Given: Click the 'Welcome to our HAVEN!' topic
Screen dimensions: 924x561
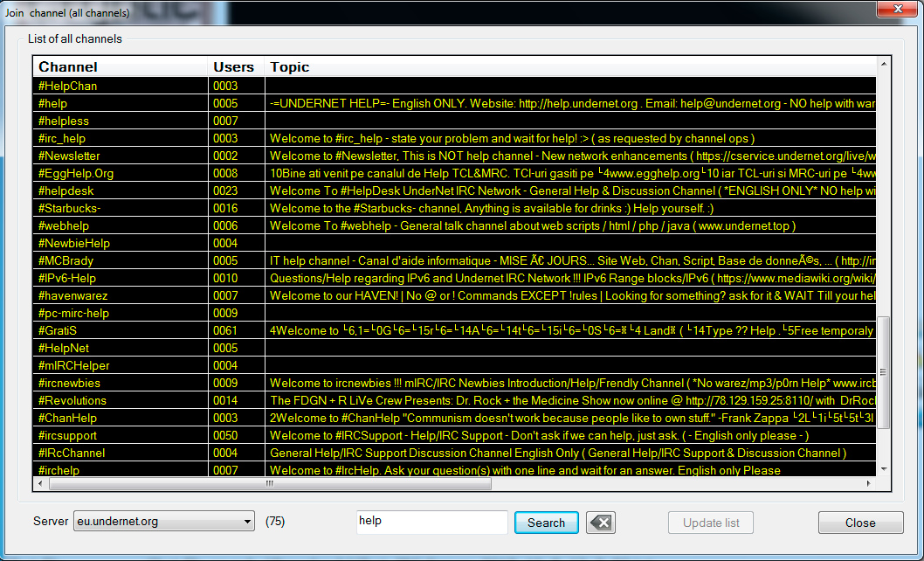Looking at the screenshot, I should coord(573,295).
